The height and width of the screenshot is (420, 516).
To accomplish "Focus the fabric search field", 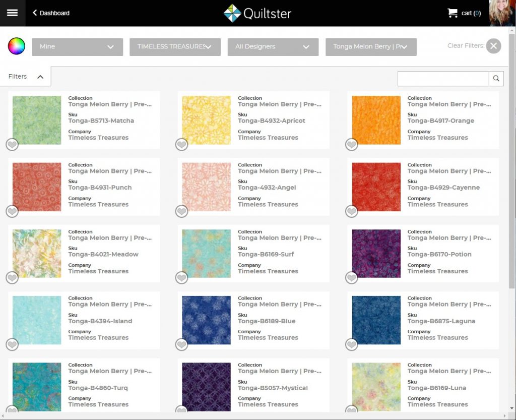I will point(443,79).
